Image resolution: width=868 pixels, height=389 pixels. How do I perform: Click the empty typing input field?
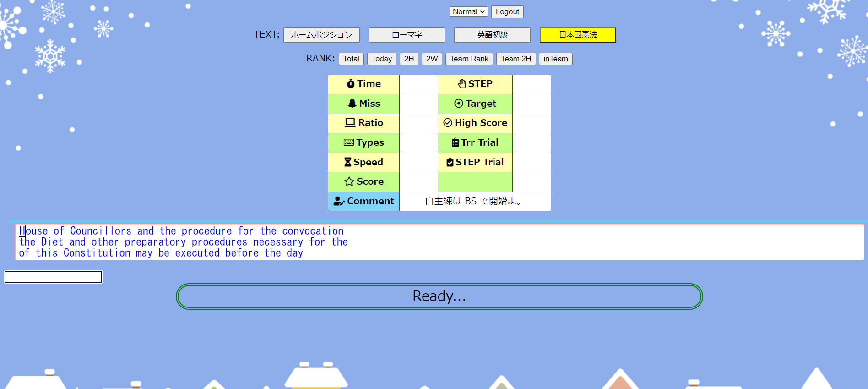[54, 277]
